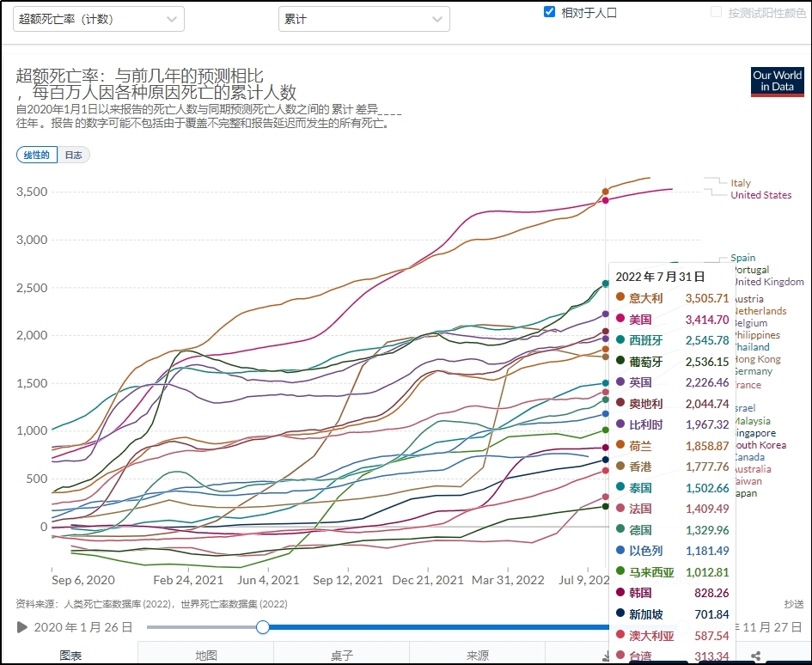Click the Our World in Data logo

[x=778, y=82]
